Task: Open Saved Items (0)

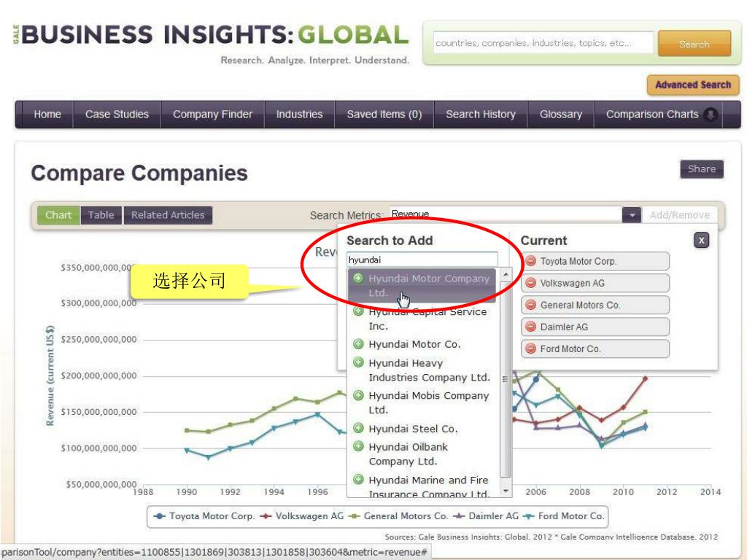Action: click(x=384, y=114)
